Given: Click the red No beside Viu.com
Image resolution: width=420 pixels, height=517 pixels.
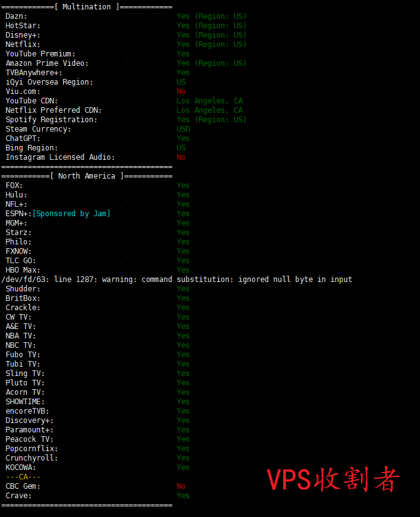Looking at the screenshot, I should coord(181,91).
